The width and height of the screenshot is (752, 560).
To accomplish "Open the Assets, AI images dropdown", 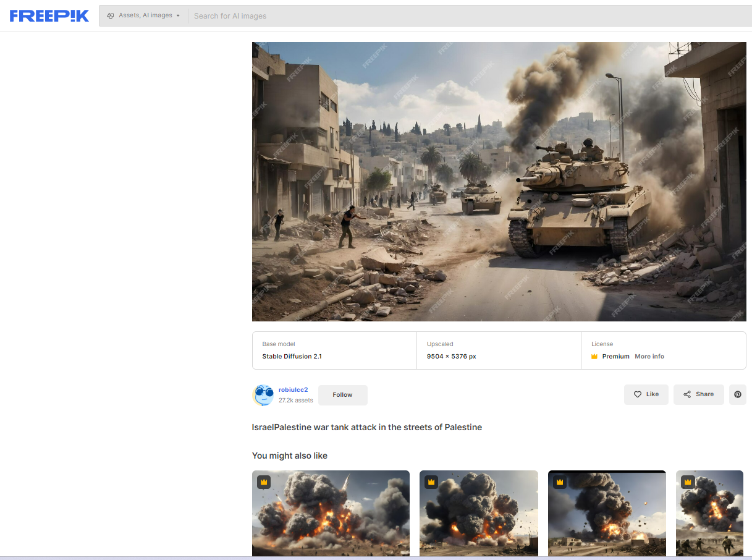I will [143, 15].
